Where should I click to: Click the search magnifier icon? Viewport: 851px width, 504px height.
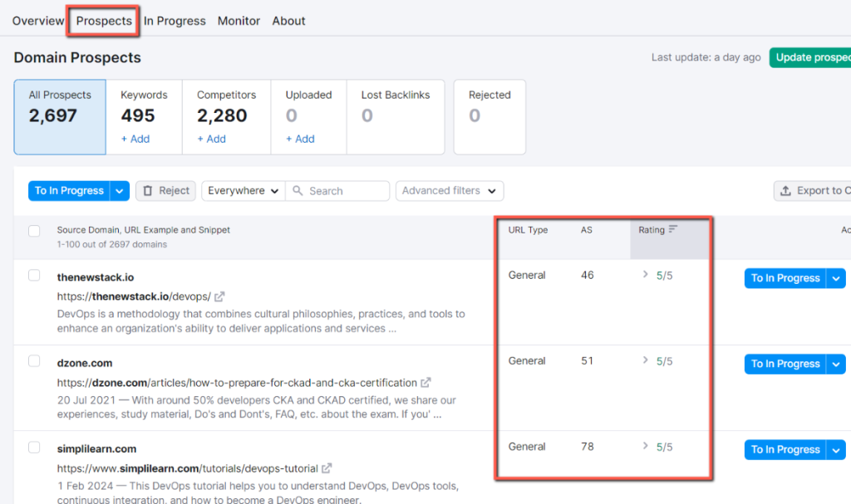[298, 190]
